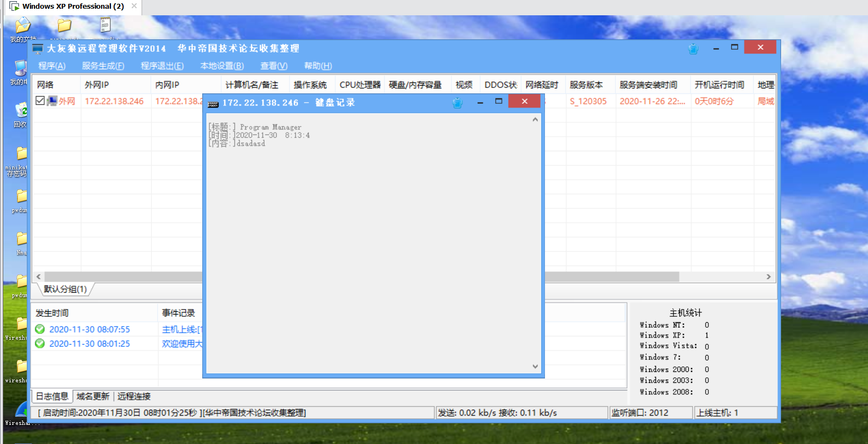Click the VM tab's Windows XP icon
The image size is (868, 444).
[14, 7]
